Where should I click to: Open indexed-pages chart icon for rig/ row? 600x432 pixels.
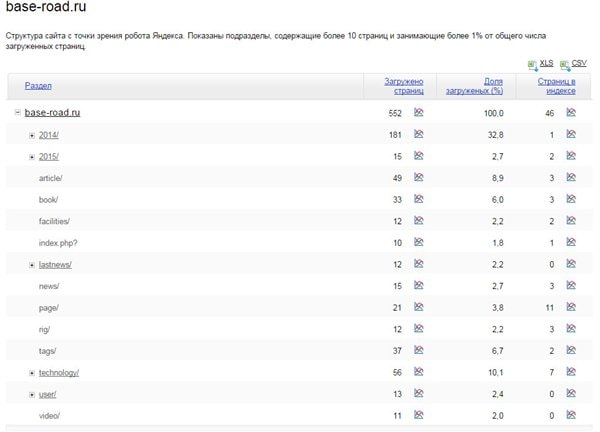pyautogui.click(x=571, y=330)
